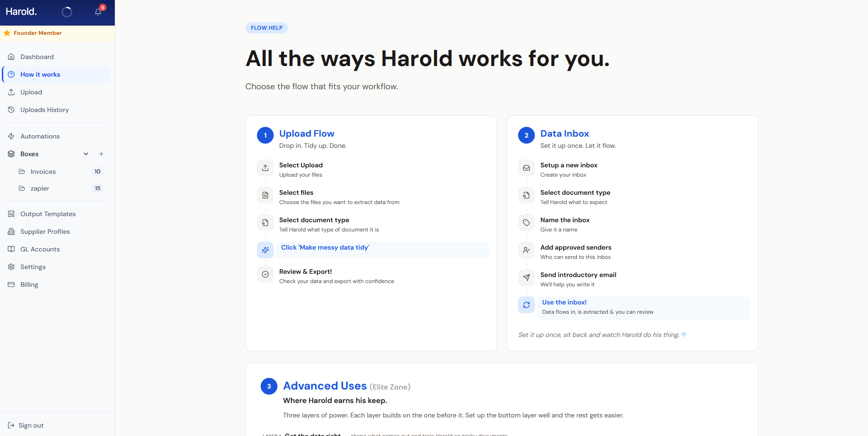868x436 pixels.
Task: Click the zapier folder icon
Action: (22, 188)
